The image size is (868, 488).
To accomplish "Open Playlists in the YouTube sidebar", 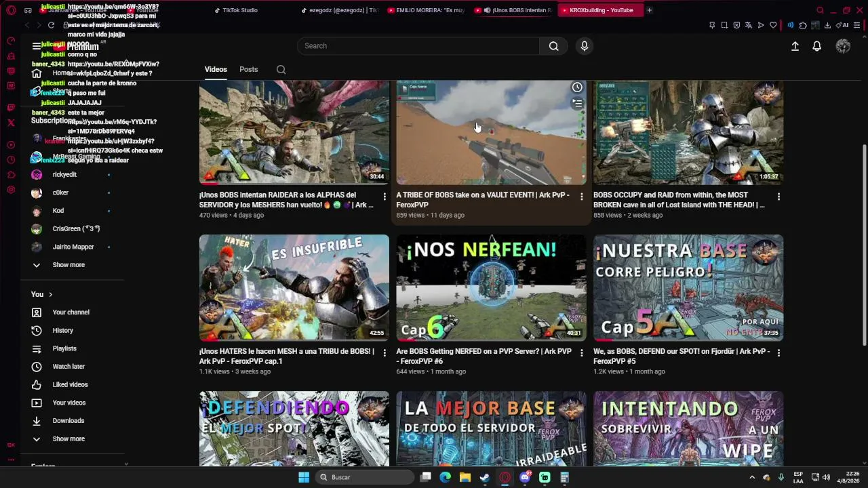I will 64,349.
